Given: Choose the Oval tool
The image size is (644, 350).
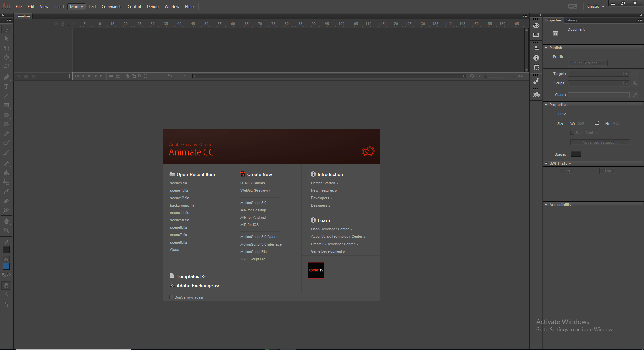Looking at the screenshot, I should coord(6,115).
